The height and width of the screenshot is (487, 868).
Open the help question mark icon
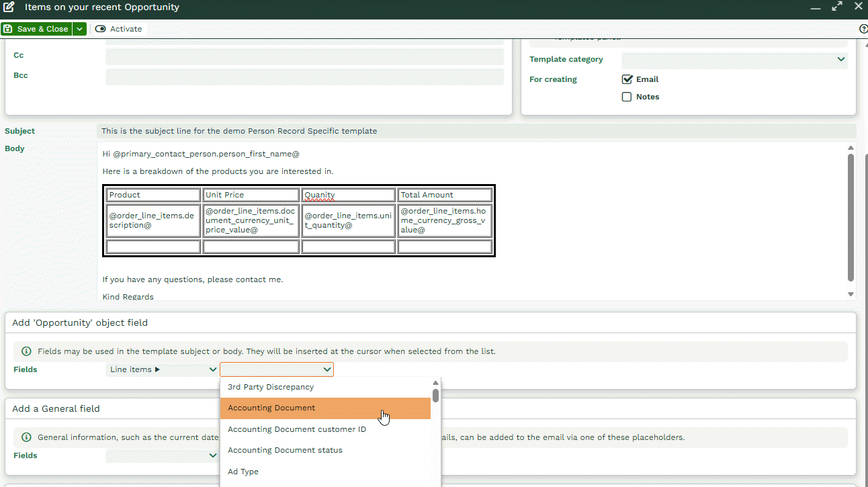click(863, 29)
